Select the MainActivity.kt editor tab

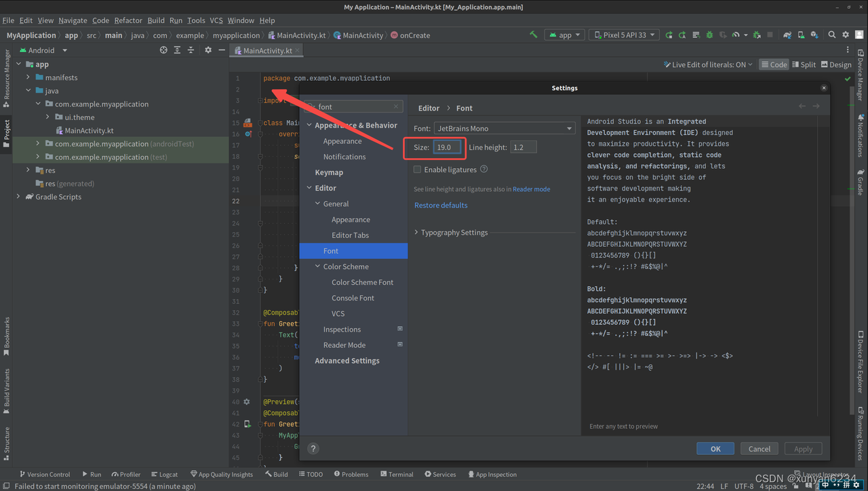coord(267,50)
